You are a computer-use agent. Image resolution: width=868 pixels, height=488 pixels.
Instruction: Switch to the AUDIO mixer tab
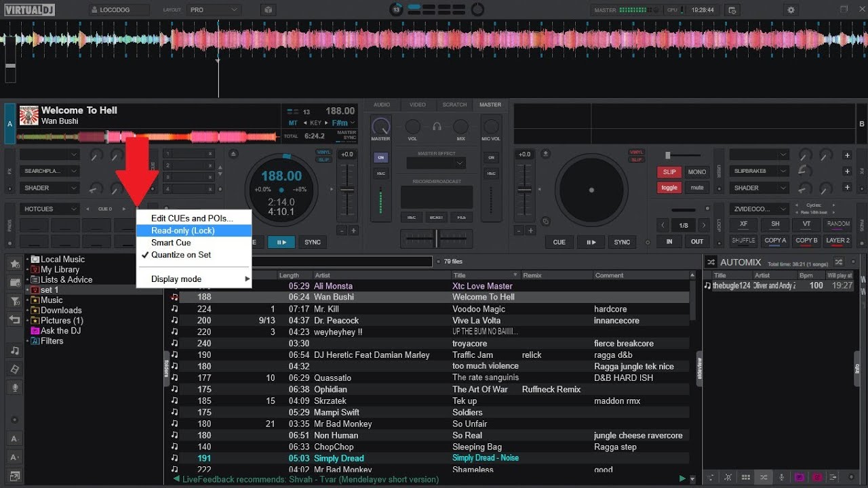pos(382,105)
